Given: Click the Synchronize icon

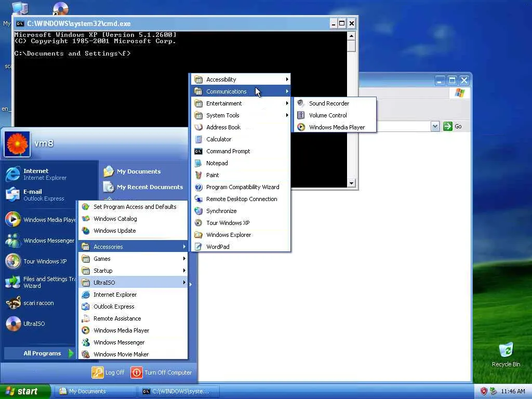Looking at the screenshot, I should point(198,211).
